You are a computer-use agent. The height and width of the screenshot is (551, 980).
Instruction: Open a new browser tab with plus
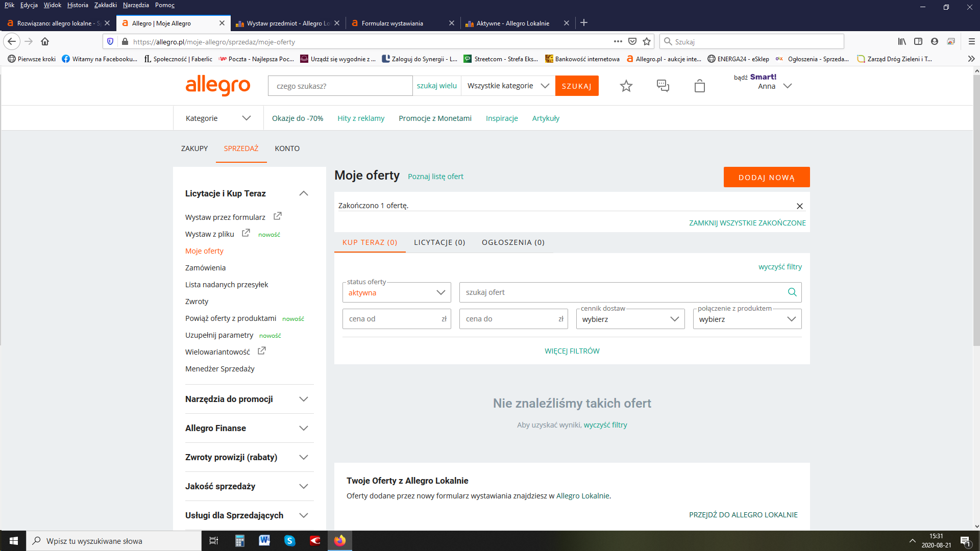[584, 22]
